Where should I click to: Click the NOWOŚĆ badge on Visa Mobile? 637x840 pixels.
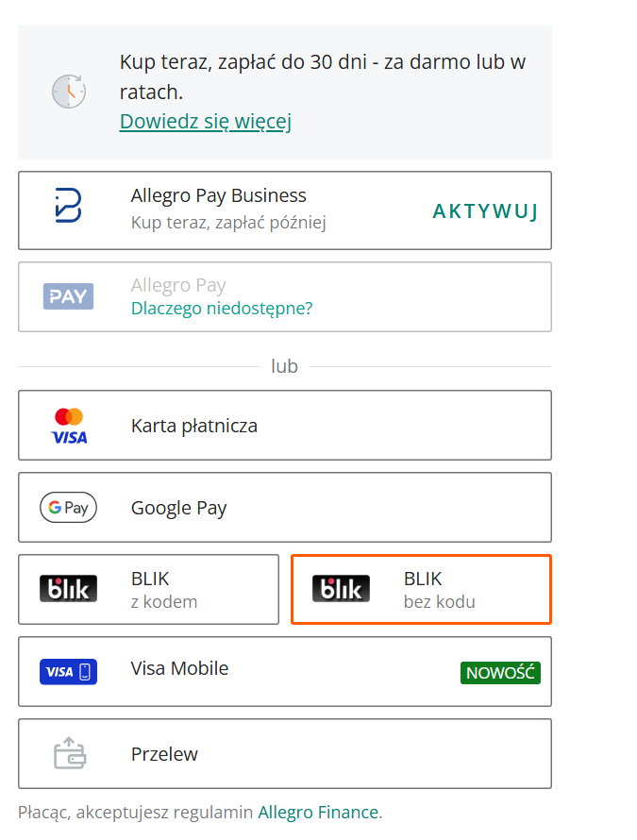pos(499,672)
